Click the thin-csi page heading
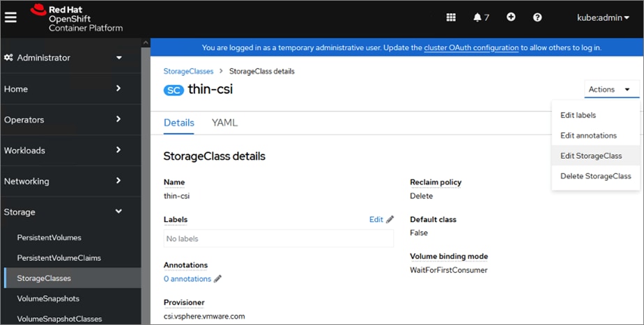This screenshot has width=644, height=325. point(210,89)
